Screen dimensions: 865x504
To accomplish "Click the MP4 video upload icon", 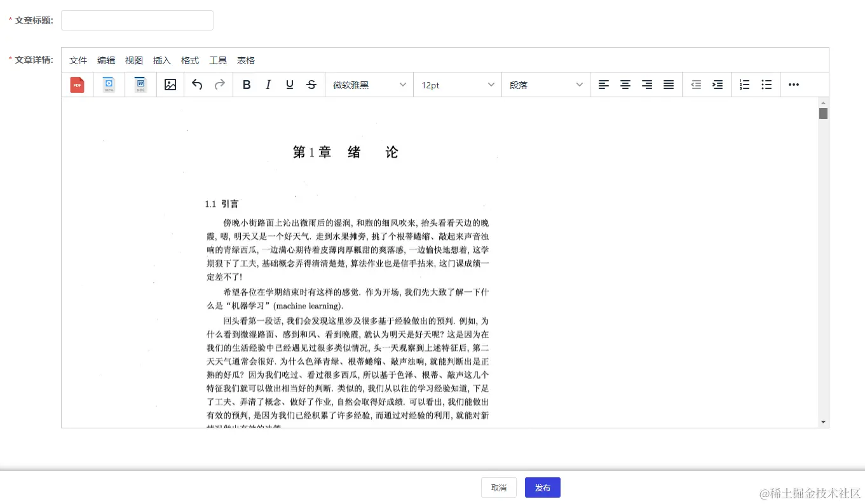I will pyautogui.click(x=109, y=85).
